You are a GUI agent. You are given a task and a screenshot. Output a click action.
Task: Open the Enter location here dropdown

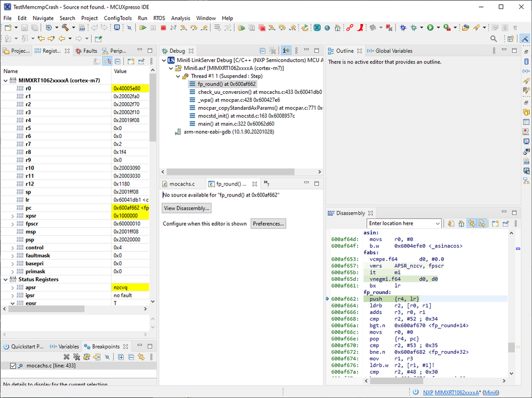coord(438,224)
